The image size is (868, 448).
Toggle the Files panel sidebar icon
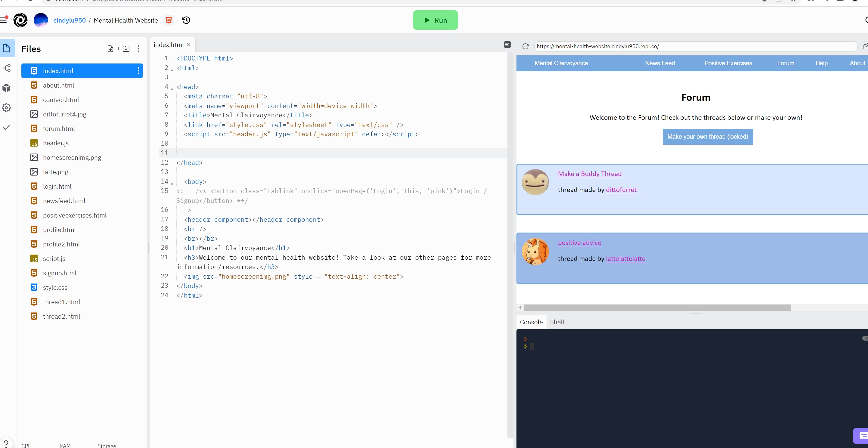[7, 48]
